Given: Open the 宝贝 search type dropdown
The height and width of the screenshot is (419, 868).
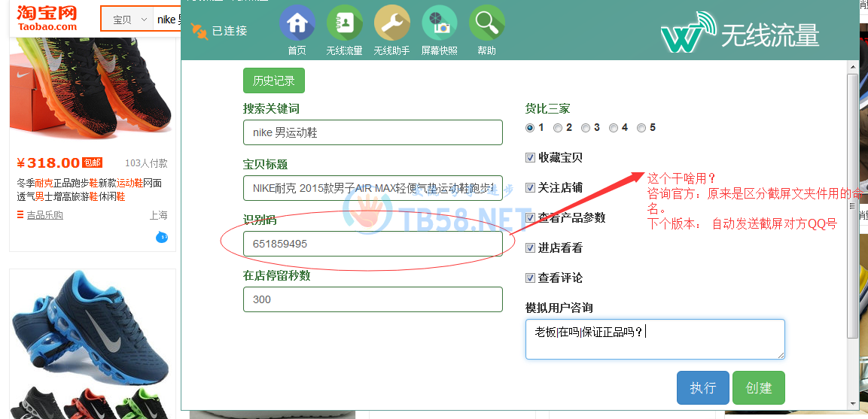Looking at the screenshot, I should (x=129, y=20).
